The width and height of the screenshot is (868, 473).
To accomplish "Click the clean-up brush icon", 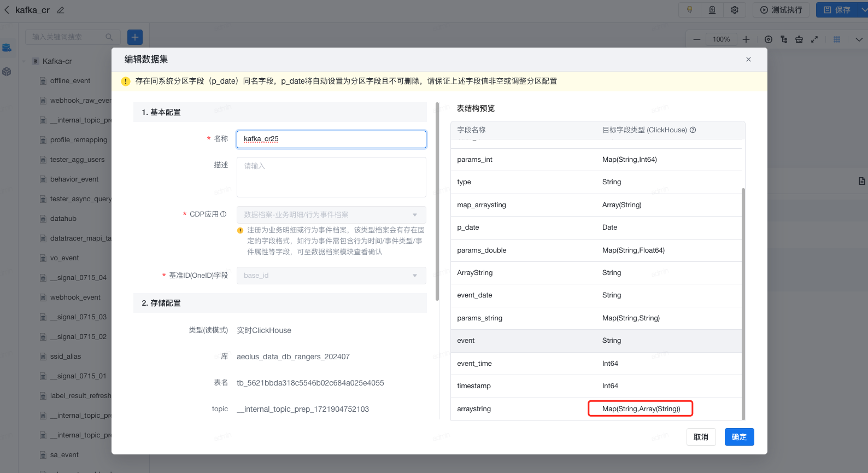I will (799, 39).
